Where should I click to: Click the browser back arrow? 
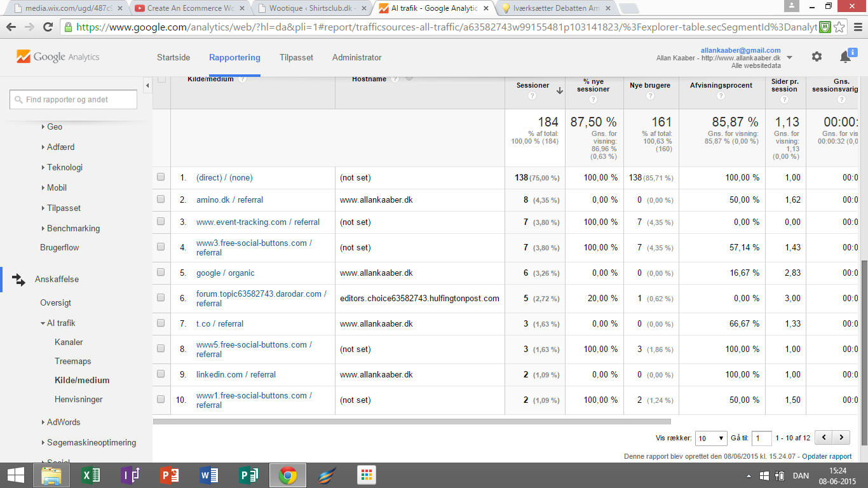pyautogui.click(x=11, y=27)
